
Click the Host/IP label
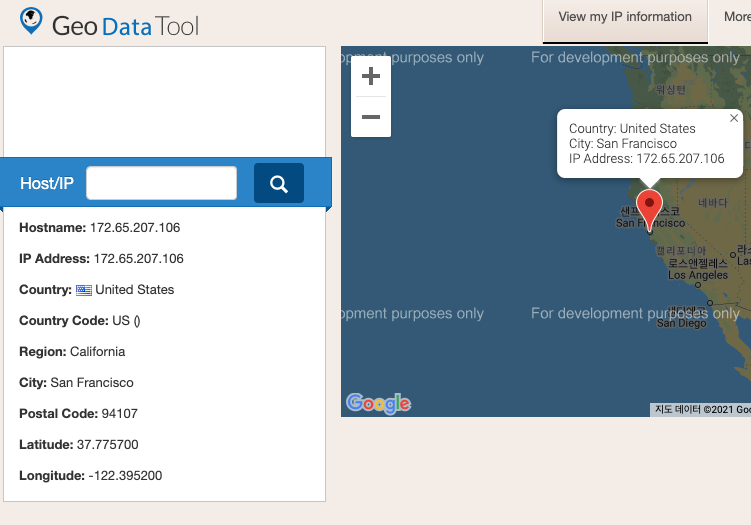[x=47, y=183]
